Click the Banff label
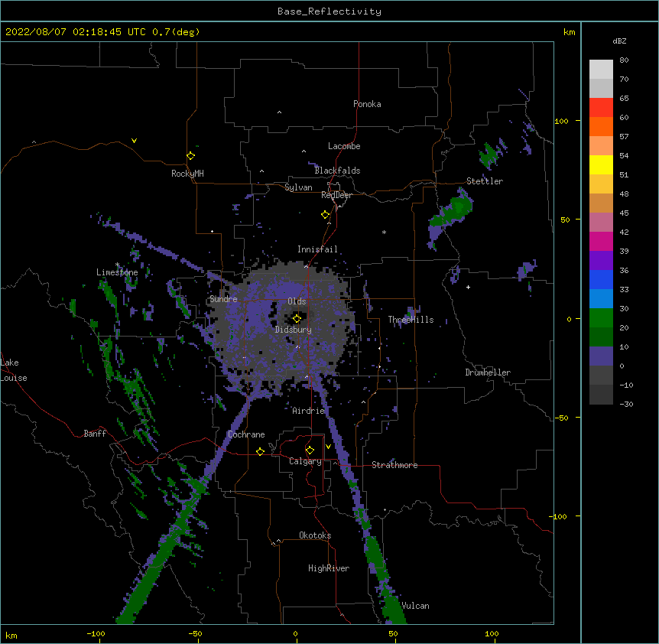 point(95,434)
